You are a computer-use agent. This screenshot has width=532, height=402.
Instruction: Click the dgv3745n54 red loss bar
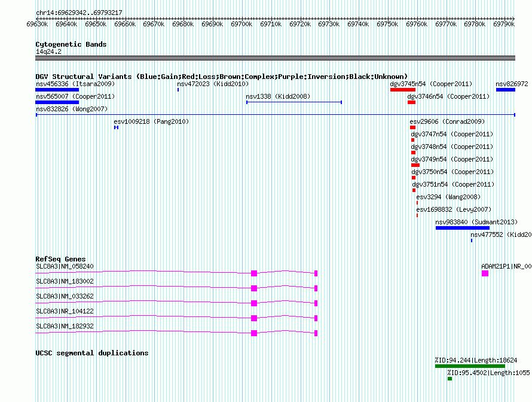point(403,90)
